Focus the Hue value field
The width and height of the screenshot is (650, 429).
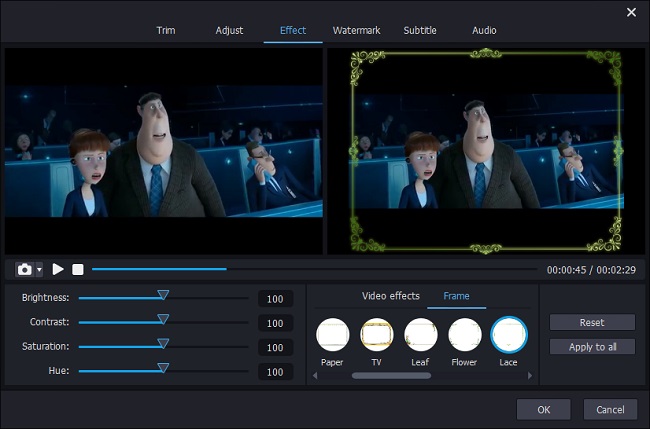click(275, 372)
